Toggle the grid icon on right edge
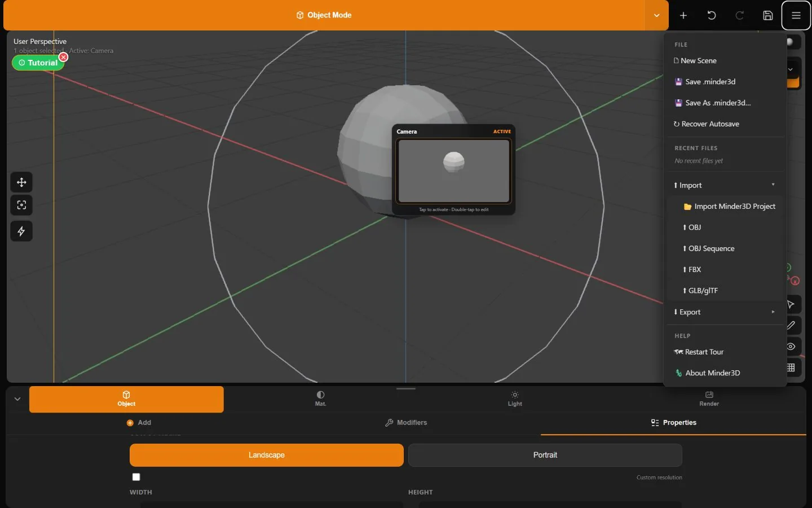Screen dimensions: 812x508 [791, 367]
